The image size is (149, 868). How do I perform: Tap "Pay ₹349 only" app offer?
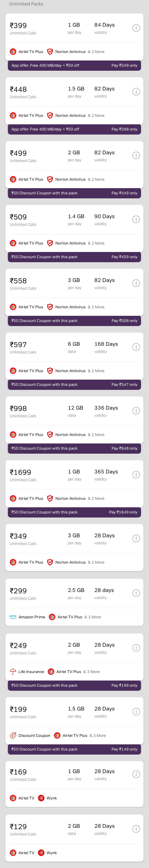point(124,65)
